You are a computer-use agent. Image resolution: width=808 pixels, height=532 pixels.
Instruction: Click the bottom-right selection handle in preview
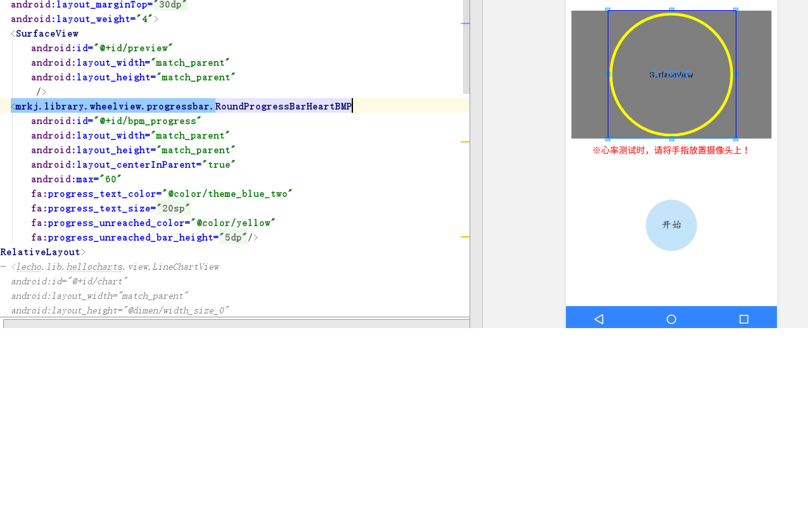(x=736, y=139)
